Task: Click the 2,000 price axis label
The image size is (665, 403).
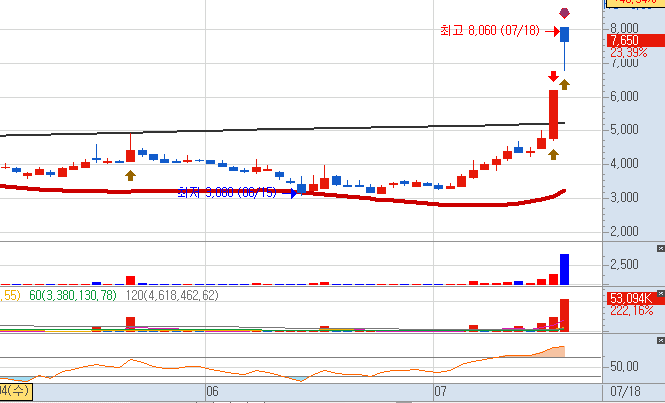Action: click(624, 231)
